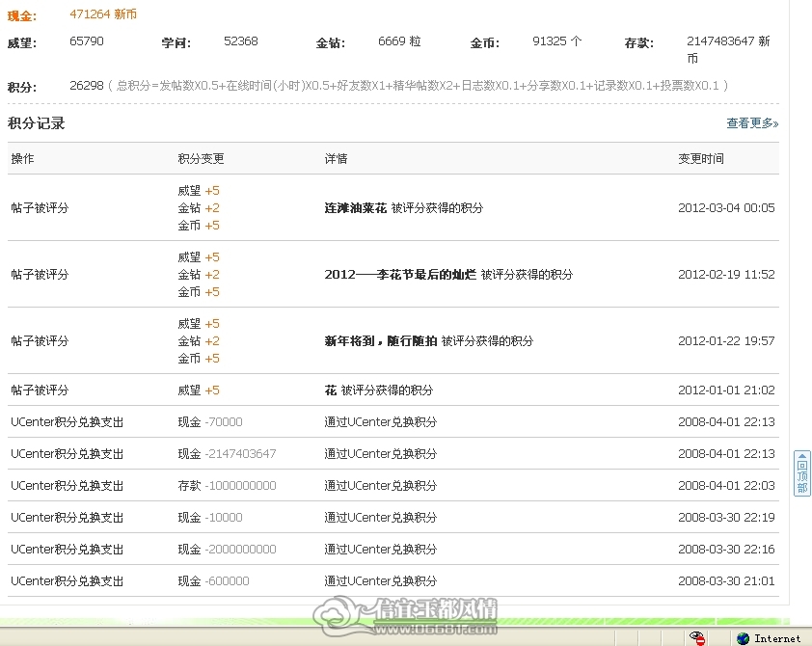Select the total 积分 value 26298
The image size is (812, 646).
87,86
